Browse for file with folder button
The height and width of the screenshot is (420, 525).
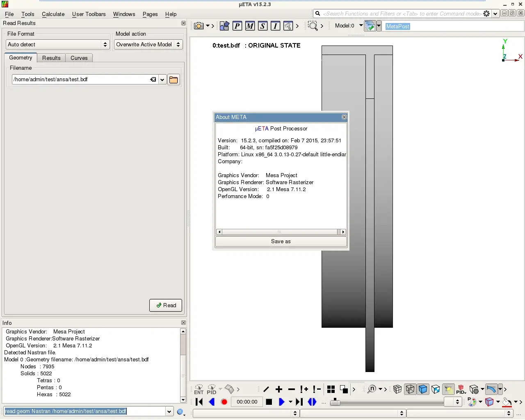click(173, 80)
